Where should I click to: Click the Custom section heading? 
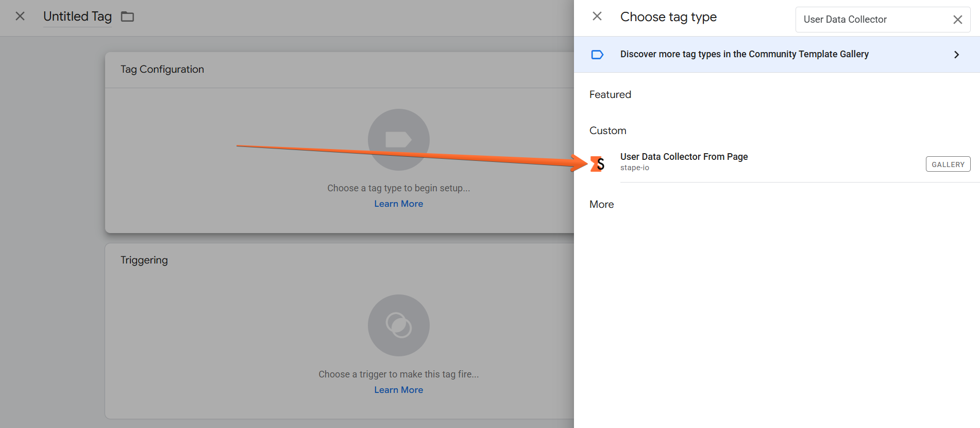608,131
